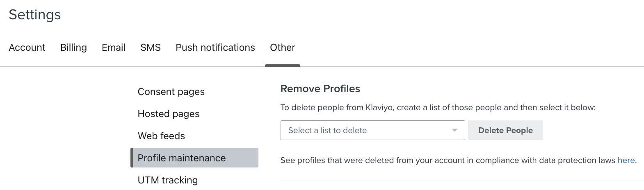Click the divider below the Remove Profiles section

462,181
